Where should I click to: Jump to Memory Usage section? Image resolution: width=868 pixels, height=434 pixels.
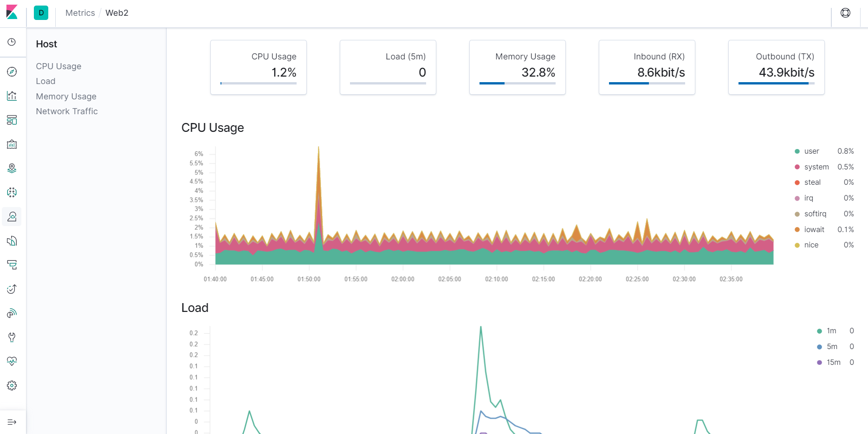[66, 97]
